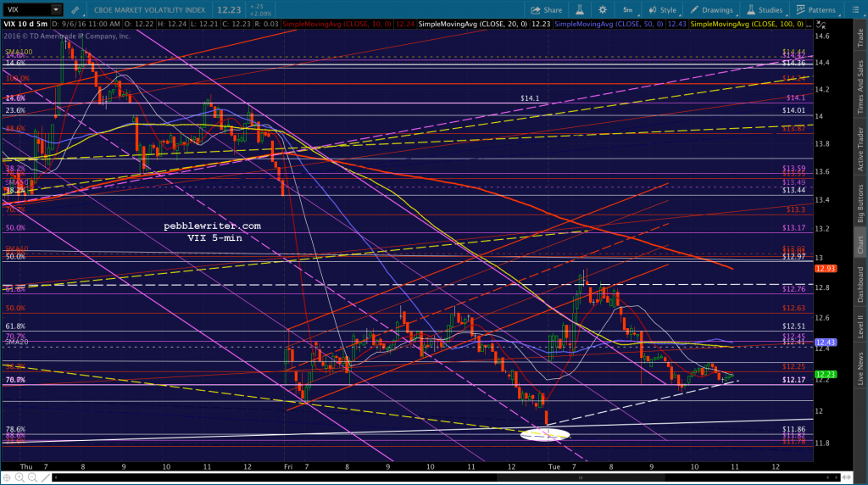Viewport: 868px width, 485px height.
Task: Click the 14.1 price label on chart
Action: [x=530, y=98]
